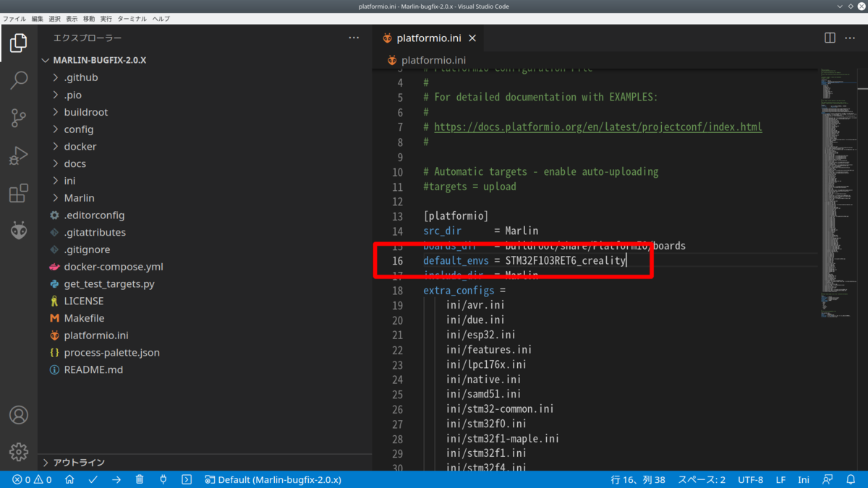
Task: Open the Explorer view in activity bar
Action: pos(19,43)
